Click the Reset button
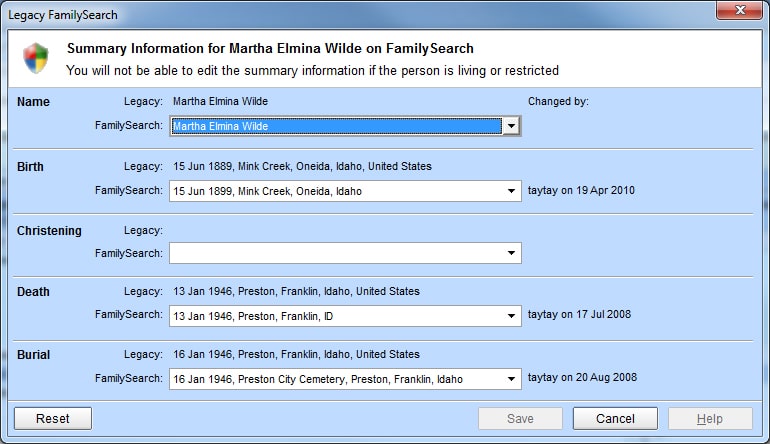 coord(53,418)
